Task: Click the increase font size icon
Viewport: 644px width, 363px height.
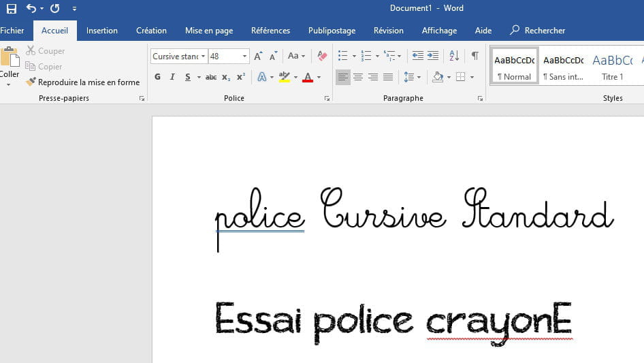Action: [x=259, y=56]
